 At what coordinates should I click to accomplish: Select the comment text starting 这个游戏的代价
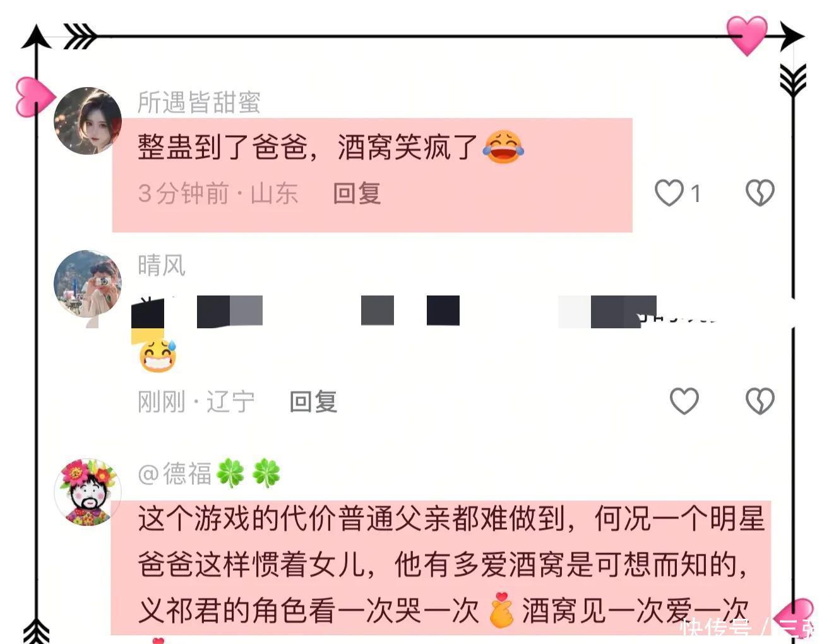pos(451,564)
